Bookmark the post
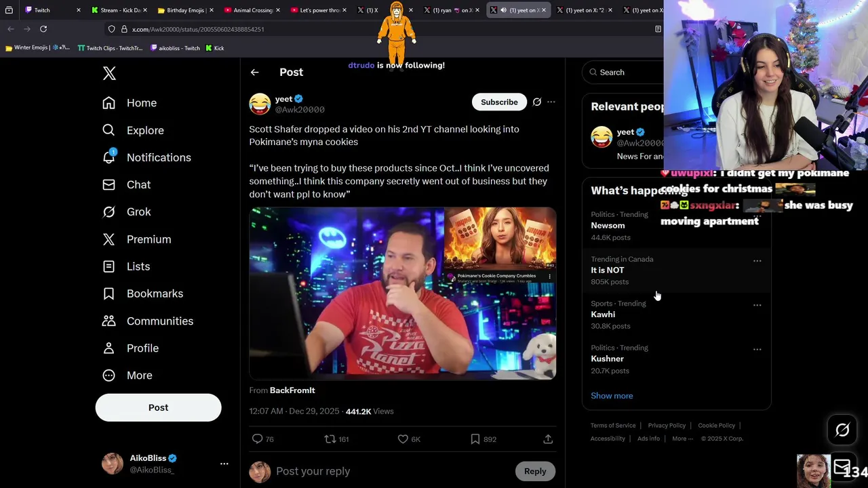Viewport: 868px width, 488px height. (475, 439)
